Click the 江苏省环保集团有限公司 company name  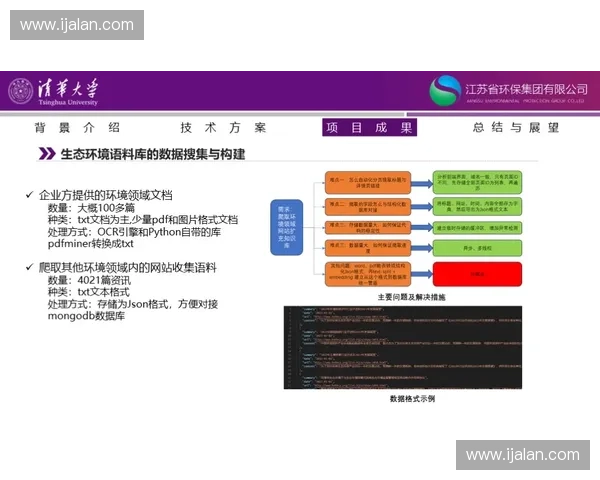coord(526,89)
